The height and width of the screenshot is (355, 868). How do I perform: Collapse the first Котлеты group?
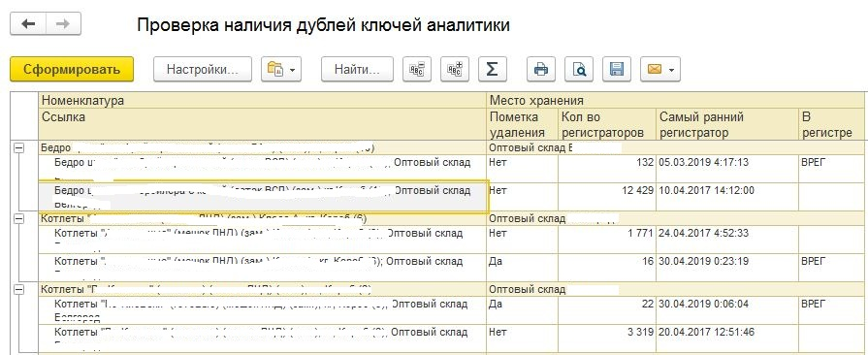[x=18, y=219]
